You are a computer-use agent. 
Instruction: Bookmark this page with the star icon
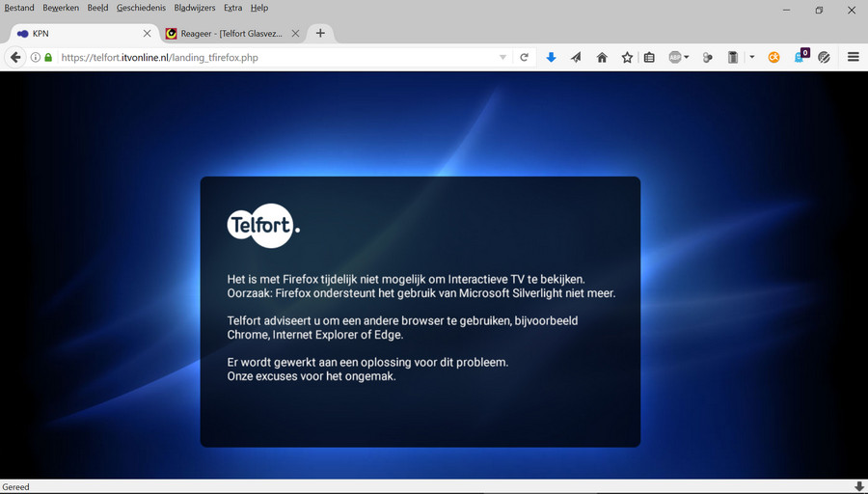[627, 57]
